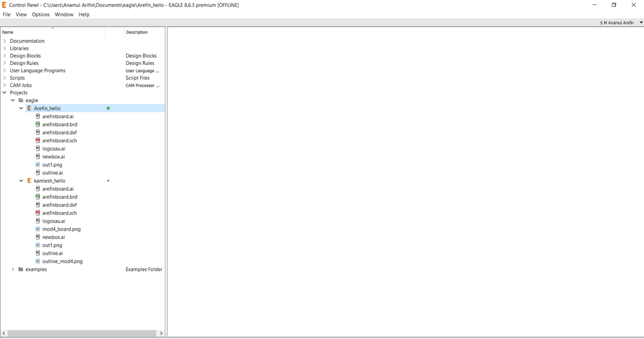Select Projects row label in tree

tap(19, 93)
